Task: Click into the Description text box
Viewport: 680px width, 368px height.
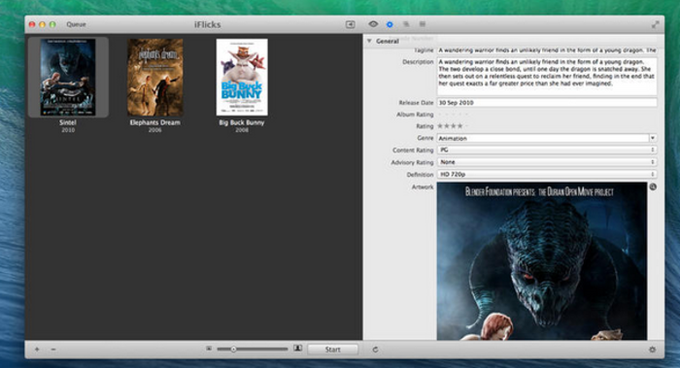Action: 547,76
